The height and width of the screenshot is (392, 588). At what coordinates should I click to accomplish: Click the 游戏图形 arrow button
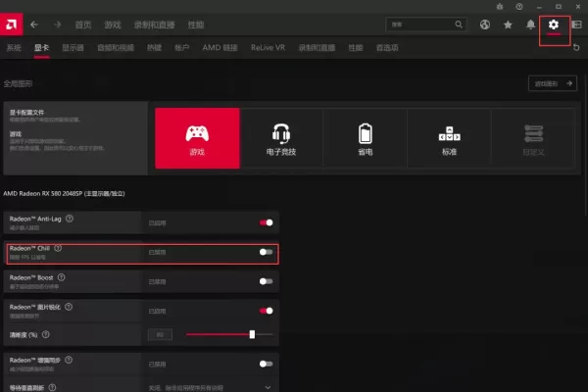tap(553, 83)
